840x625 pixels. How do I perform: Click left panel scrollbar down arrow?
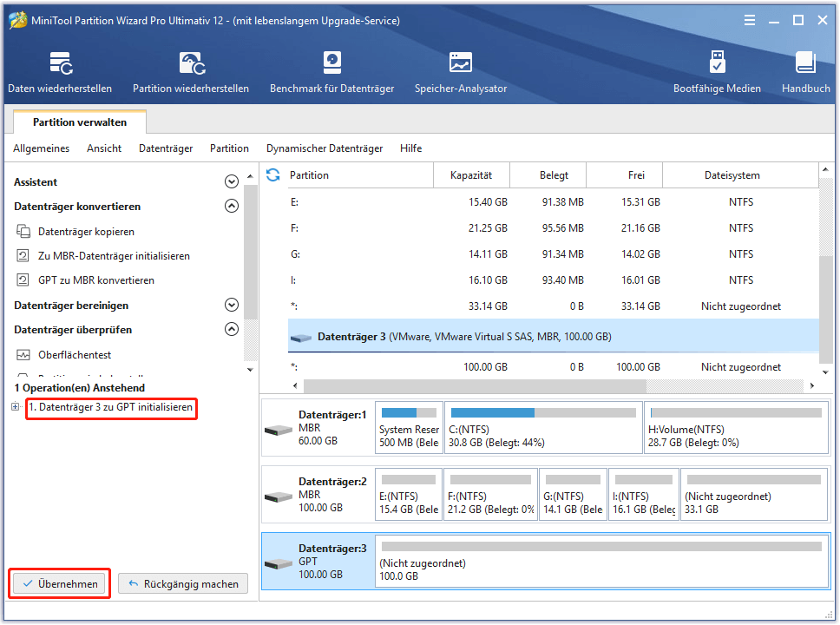coord(250,370)
